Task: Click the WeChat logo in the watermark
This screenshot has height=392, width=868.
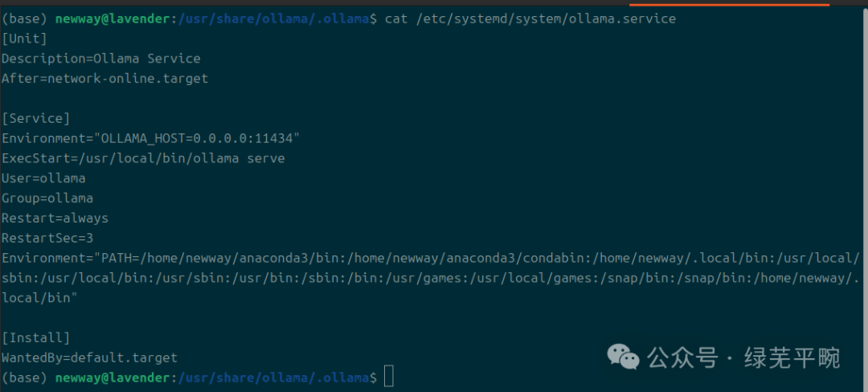Action: coord(624,357)
